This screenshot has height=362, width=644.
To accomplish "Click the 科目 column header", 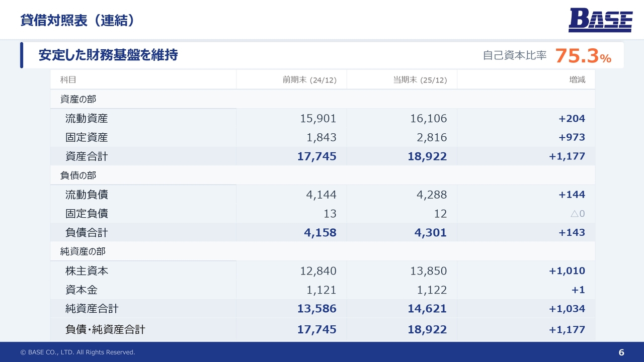I will (x=68, y=80).
